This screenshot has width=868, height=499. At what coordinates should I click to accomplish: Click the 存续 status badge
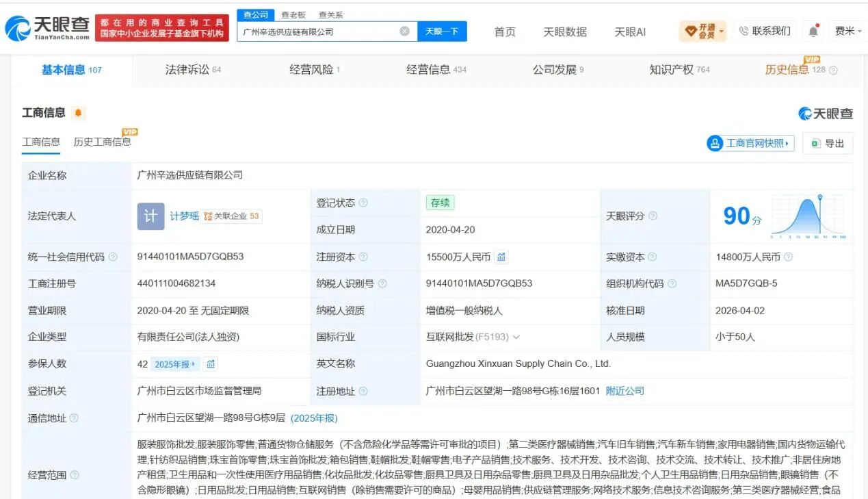[440, 203]
